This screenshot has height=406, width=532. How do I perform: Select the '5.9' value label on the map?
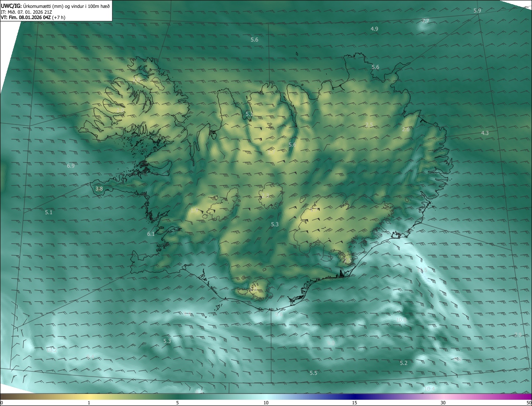tap(477, 11)
